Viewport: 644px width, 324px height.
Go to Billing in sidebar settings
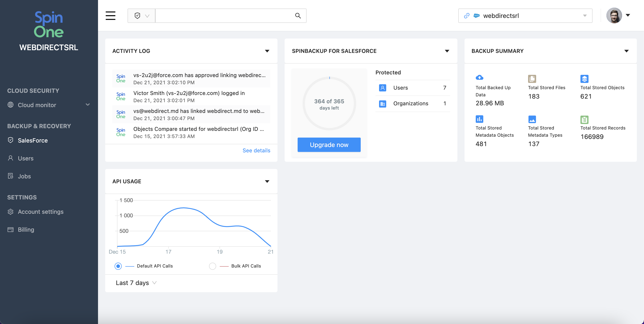coord(26,229)
